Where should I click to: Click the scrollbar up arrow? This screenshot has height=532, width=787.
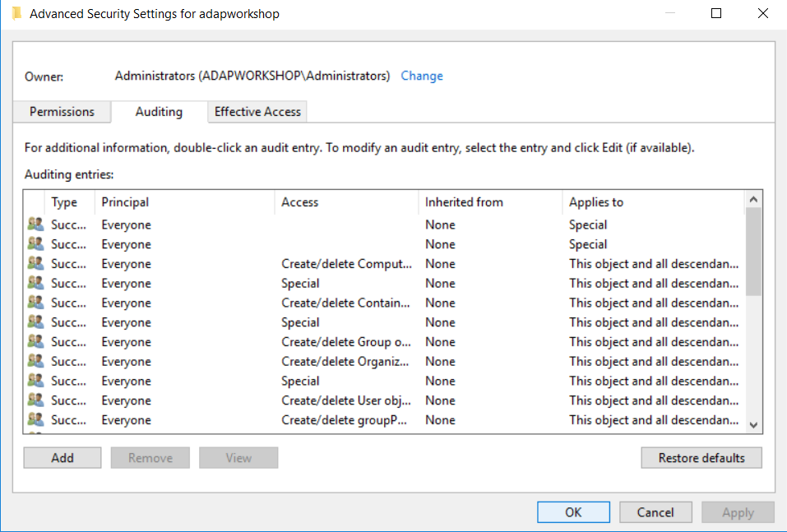(x=753, y=197)
